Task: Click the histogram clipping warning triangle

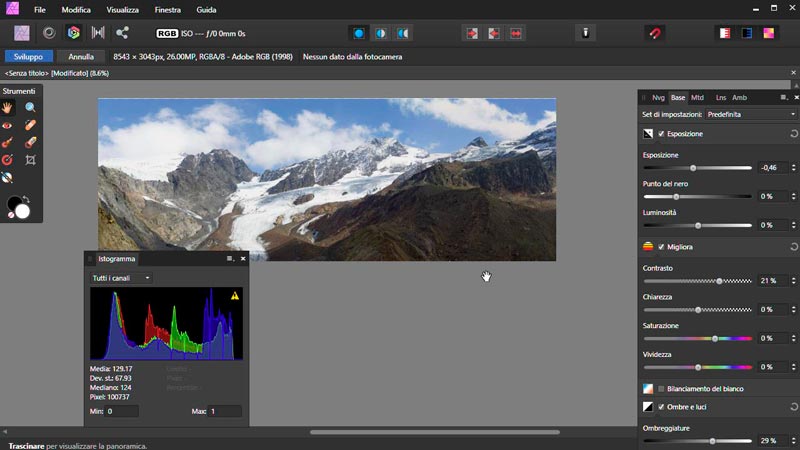Action: 235,296
